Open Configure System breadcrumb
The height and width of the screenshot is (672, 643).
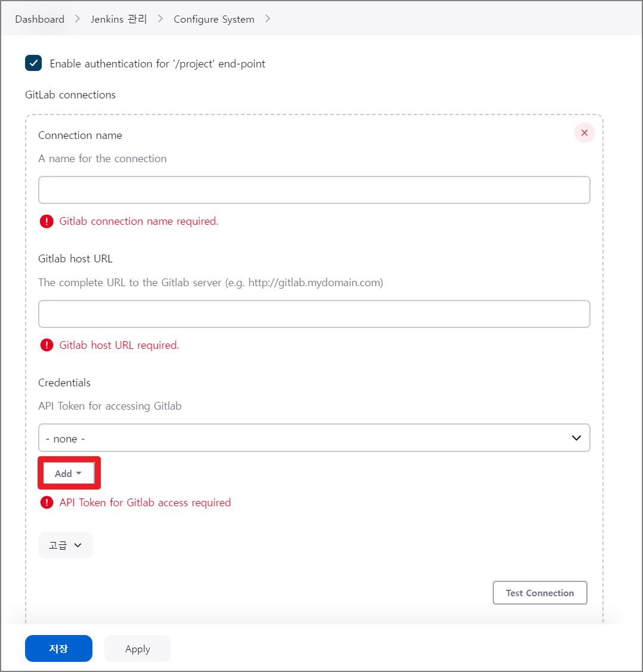[x=214, y=19]
